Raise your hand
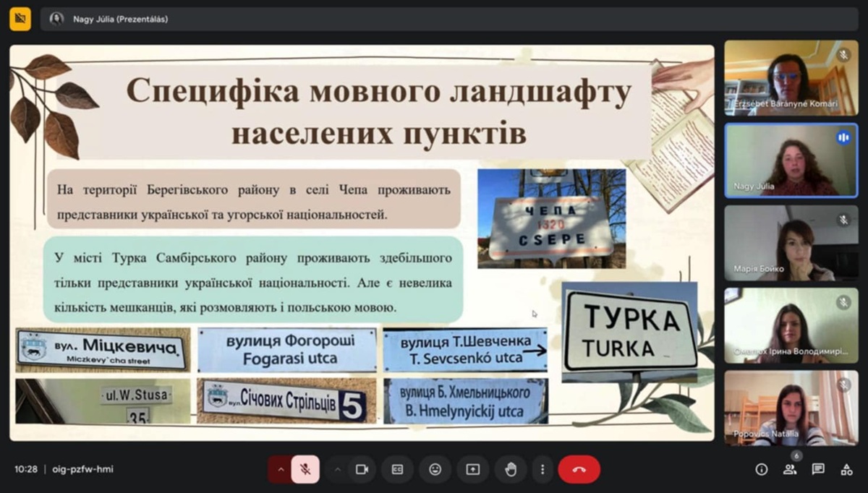The height and width of the screenshot is (493, 868). [x=511, y=469]
